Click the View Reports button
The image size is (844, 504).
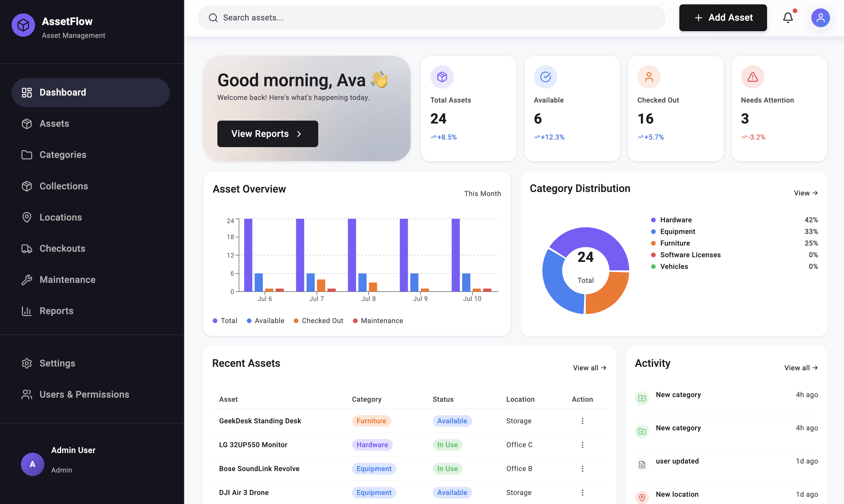click(268, 134)
